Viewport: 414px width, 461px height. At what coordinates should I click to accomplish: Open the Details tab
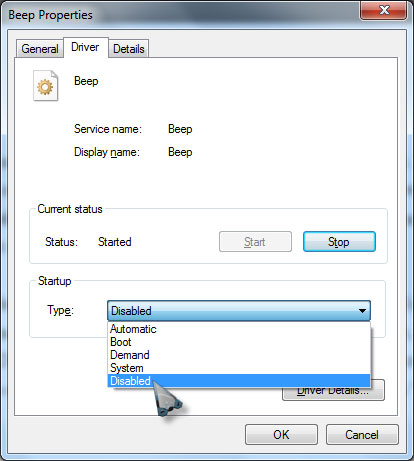tap(129, 49)
